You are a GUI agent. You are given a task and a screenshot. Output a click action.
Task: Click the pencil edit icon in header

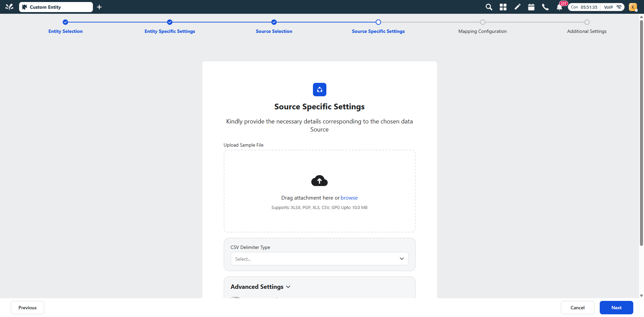pyautogui.click(x=518, y=7)
